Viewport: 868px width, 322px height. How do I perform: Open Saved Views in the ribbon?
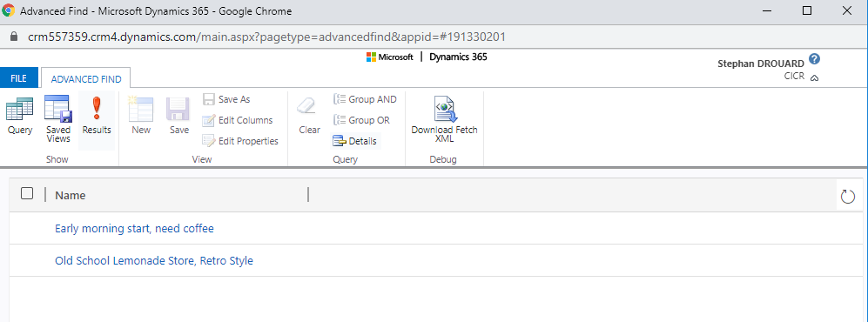(x=58, y=119)
